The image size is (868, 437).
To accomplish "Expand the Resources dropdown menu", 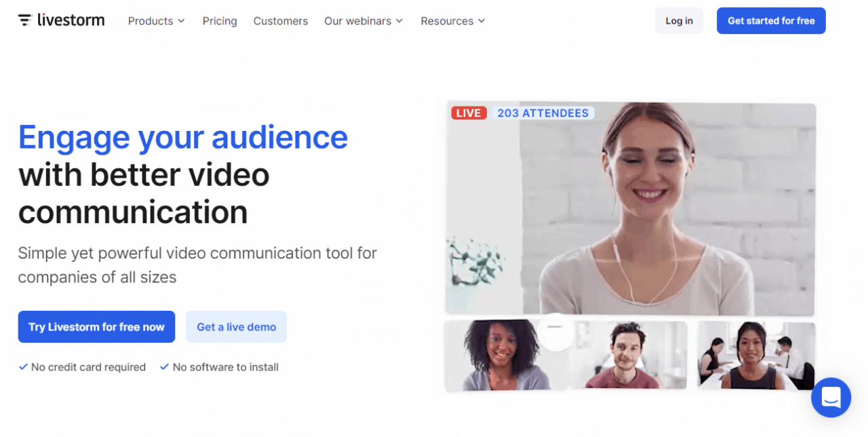I will (453, 21).
